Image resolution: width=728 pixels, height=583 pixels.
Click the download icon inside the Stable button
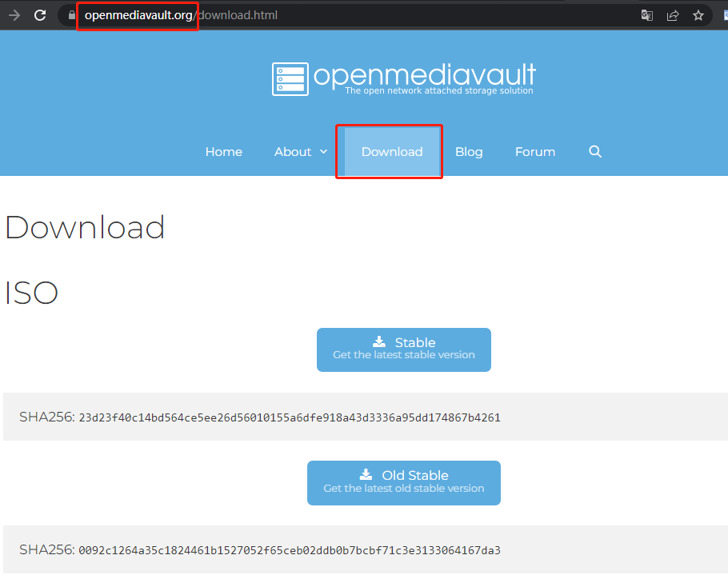382,341
